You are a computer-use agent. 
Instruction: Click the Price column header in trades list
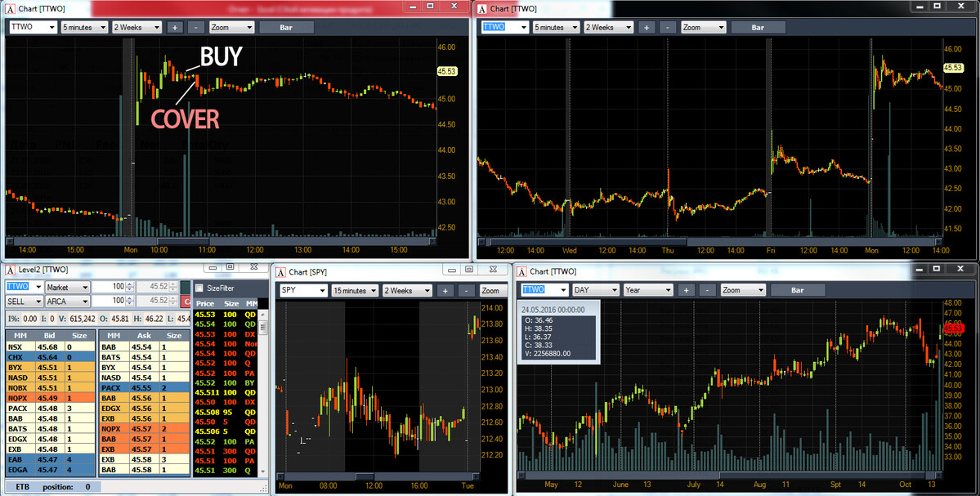(205, 304)
